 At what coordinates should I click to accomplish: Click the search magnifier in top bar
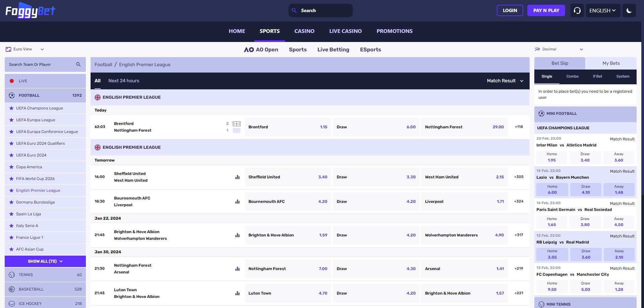click(x=294, y=10)
